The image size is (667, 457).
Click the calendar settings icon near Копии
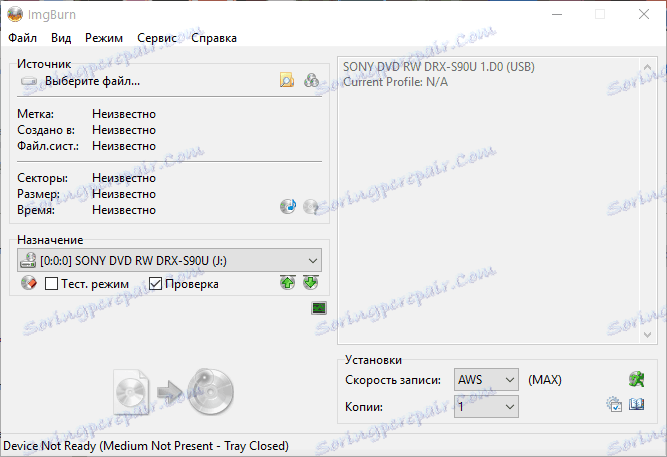[x=614, y=405]
